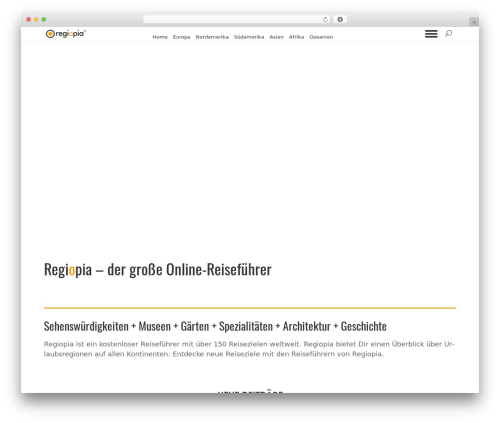This screenshot has width=500, height=423.
Task: Click the search magnifier icon
Action: [x=449, y=33]
